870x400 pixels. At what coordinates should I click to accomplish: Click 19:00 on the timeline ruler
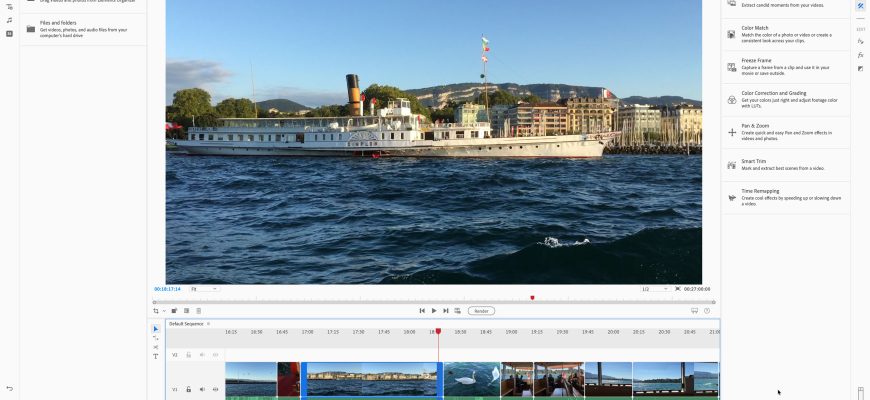pos(511,332)
